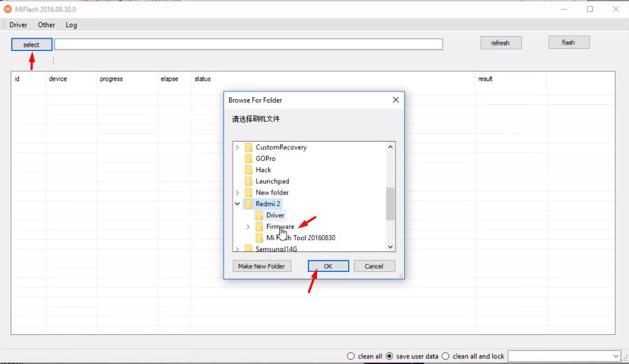
Task: Select the CustomRecovery folder
Action: coord(281,147)
